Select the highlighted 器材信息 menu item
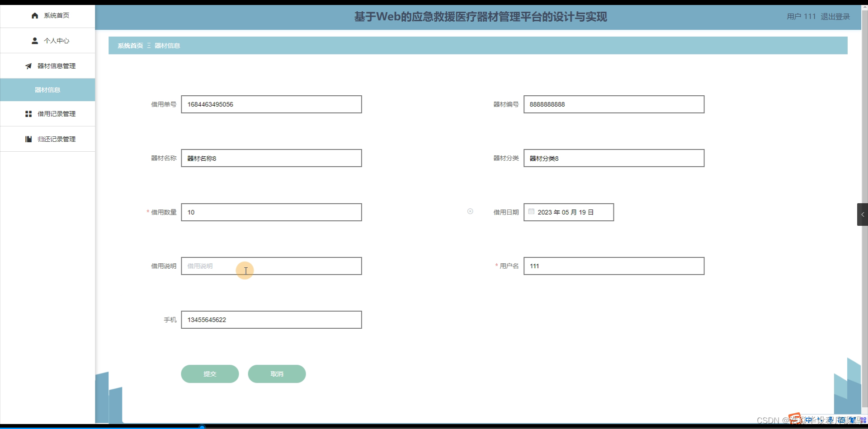Image resolution: width=868 pixels, height=429 pixels. [47, 89]
